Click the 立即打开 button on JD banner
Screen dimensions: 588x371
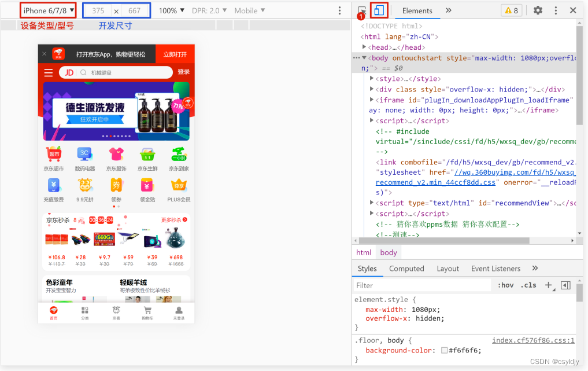click(176, 53)
